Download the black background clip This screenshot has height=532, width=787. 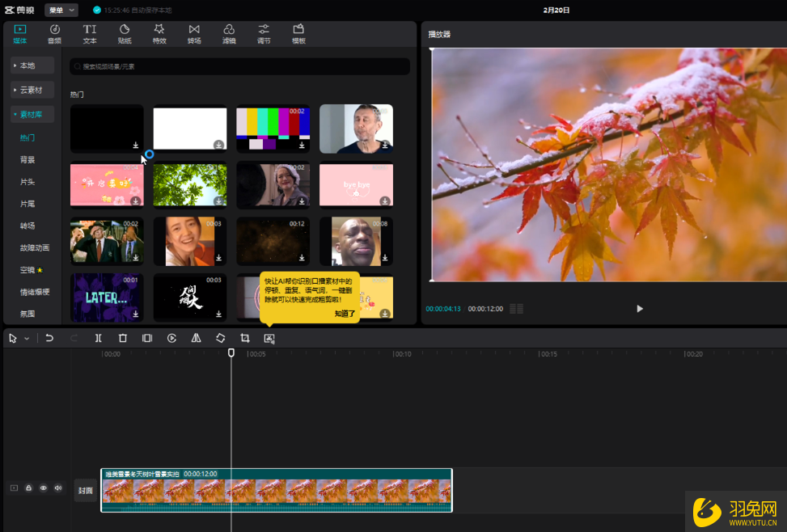136,145
